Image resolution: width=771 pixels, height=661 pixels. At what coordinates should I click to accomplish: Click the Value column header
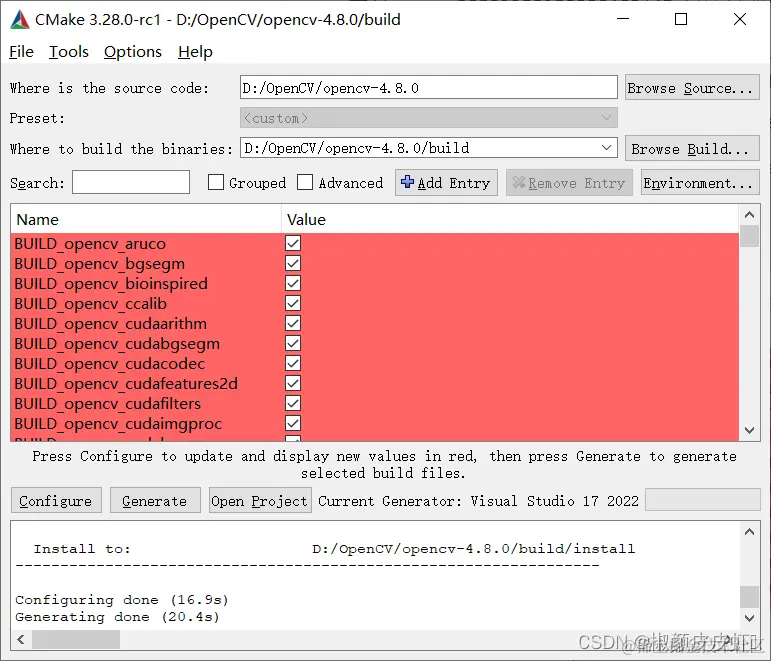(x=510, y=219)
